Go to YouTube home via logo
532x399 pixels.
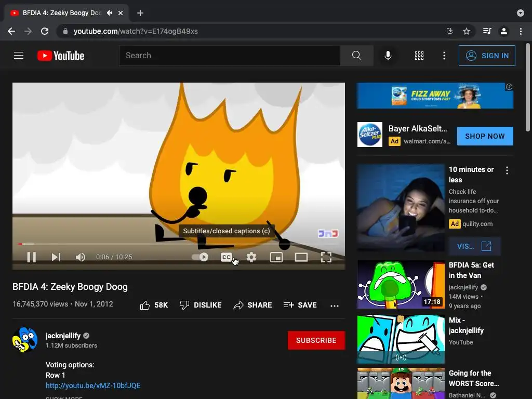pos(61,56)
